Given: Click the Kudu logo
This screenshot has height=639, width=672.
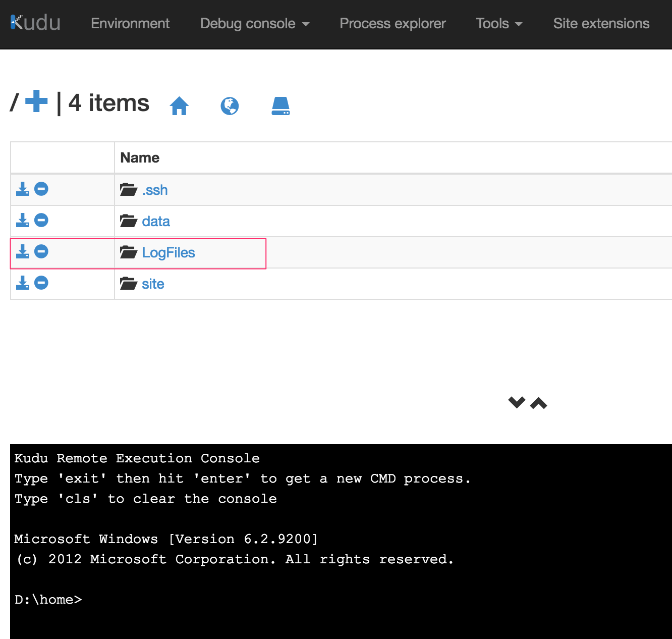Looking at the screenshot, I should [35, 23].
